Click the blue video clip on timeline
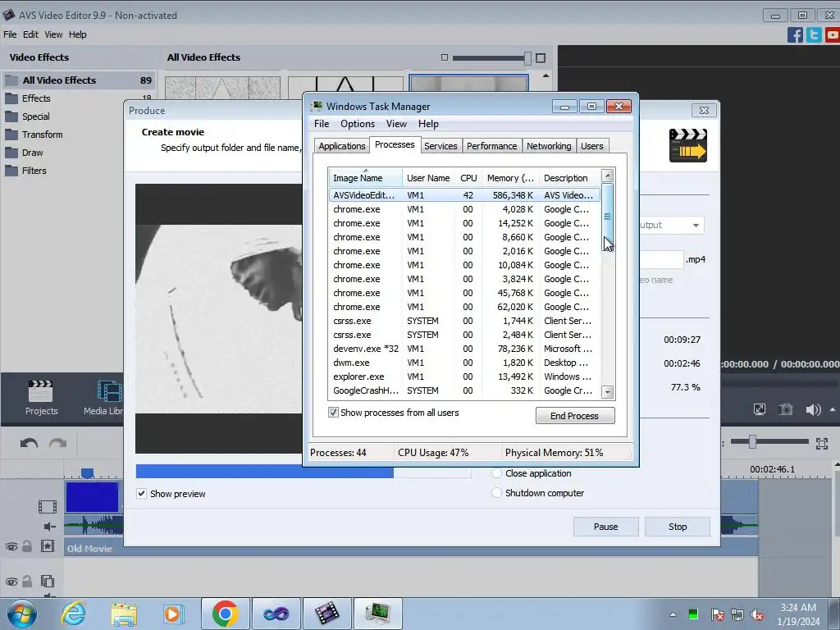Viewport: 840px width, 630px height. [92, 497]
